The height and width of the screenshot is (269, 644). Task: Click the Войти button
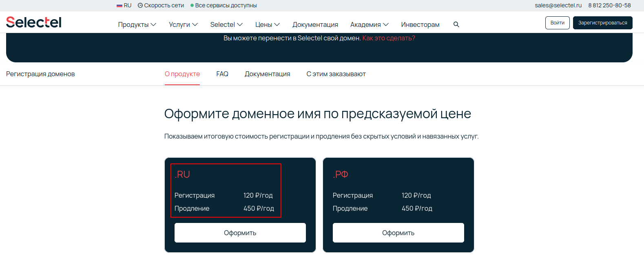558,23
